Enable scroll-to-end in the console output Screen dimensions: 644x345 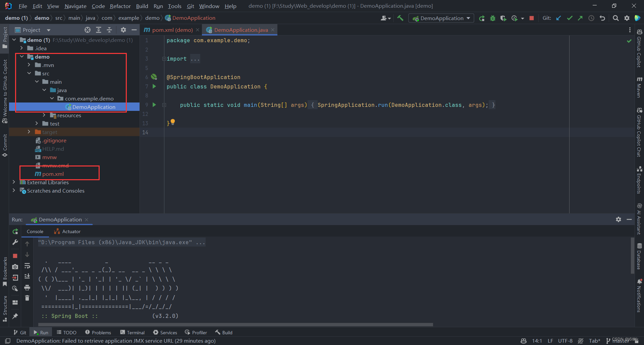[x=28, y=276]
